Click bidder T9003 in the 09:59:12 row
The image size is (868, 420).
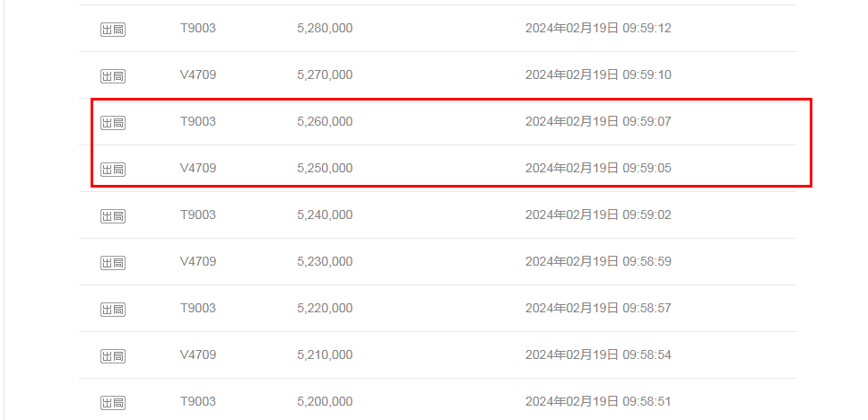tap(197, 28)
